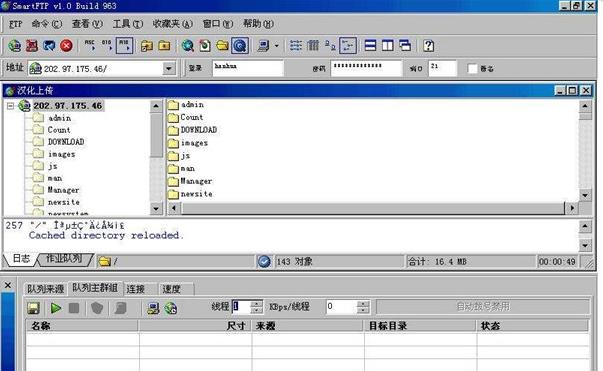
Task: Click the red Abort X icon
Action: (67, 46)
